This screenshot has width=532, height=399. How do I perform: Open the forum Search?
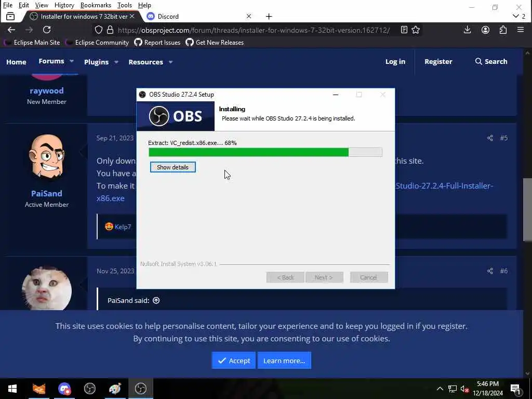[491, 61]
